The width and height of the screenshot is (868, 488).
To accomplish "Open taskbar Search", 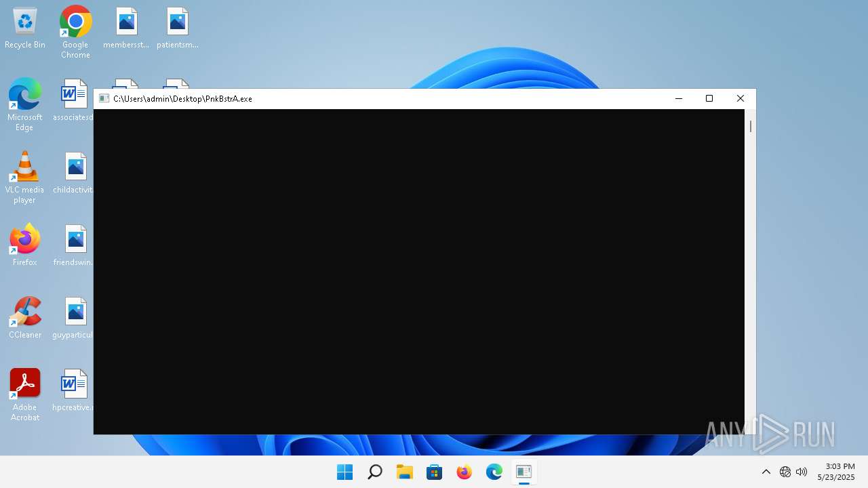I will [x=375, y=472].
